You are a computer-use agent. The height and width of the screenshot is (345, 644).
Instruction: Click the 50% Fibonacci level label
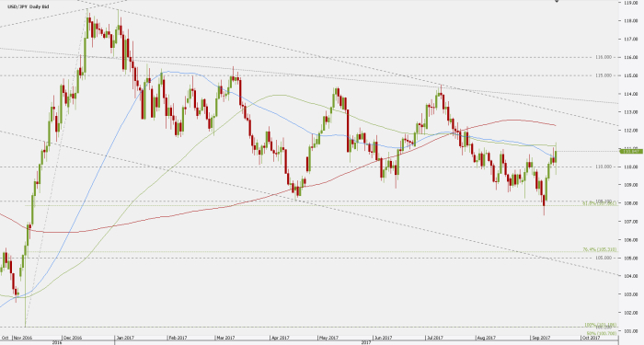coord(602,333)
